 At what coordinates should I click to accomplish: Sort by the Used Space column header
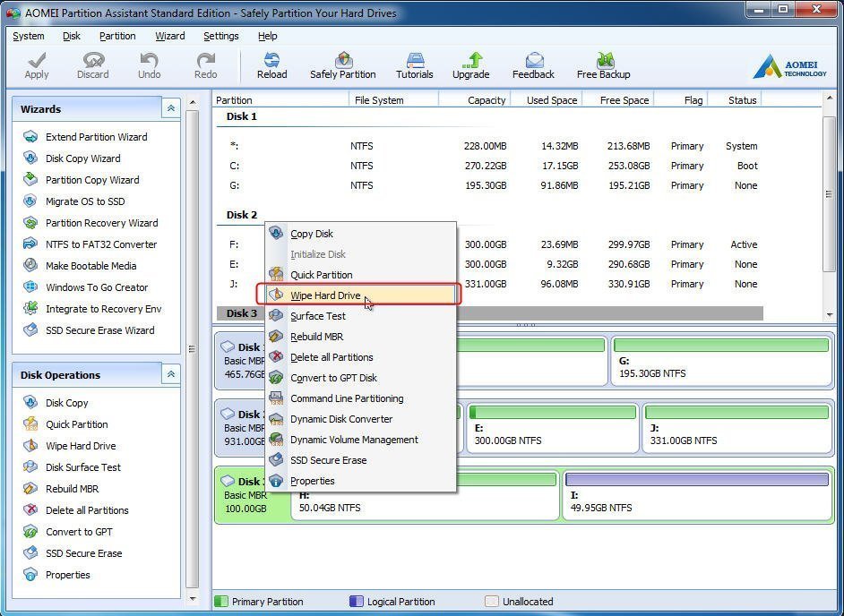[x=546, y=100]
